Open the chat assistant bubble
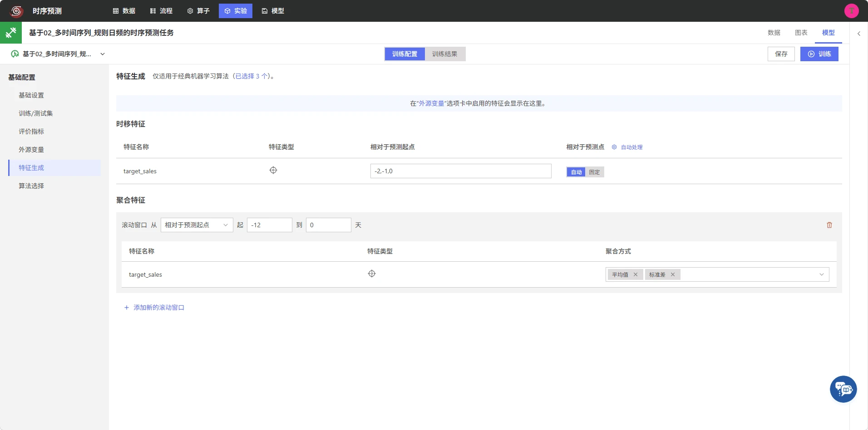This screenshot has width=868, height=430. point(843,389)
